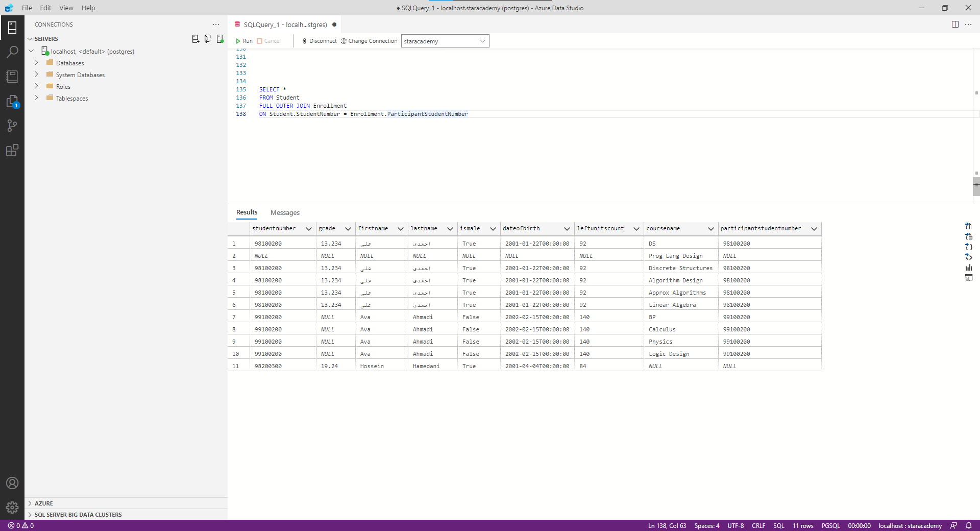Image resolution: width=980 pixels, height=531 pixels.
Task: Save results as JSON
Action: tap(968, 247)
